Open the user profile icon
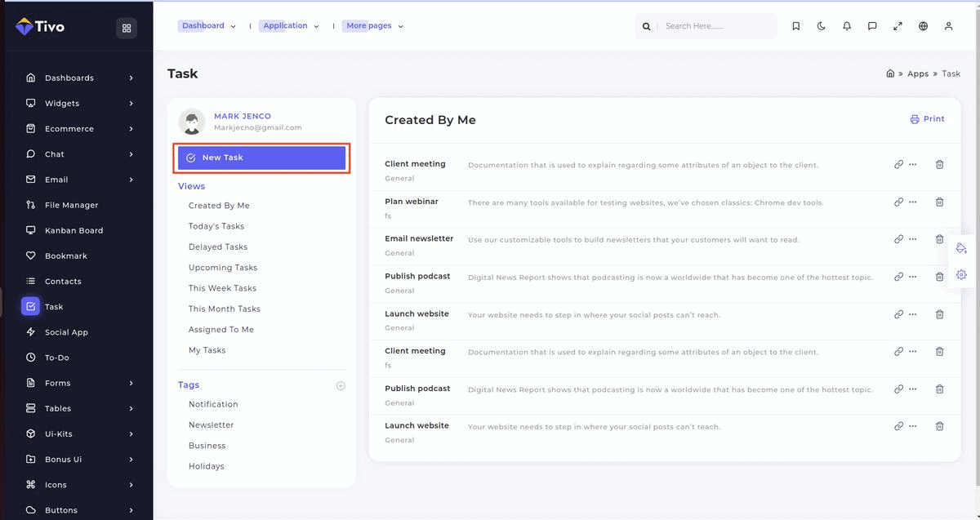The image size is (980, 520). 948,26
